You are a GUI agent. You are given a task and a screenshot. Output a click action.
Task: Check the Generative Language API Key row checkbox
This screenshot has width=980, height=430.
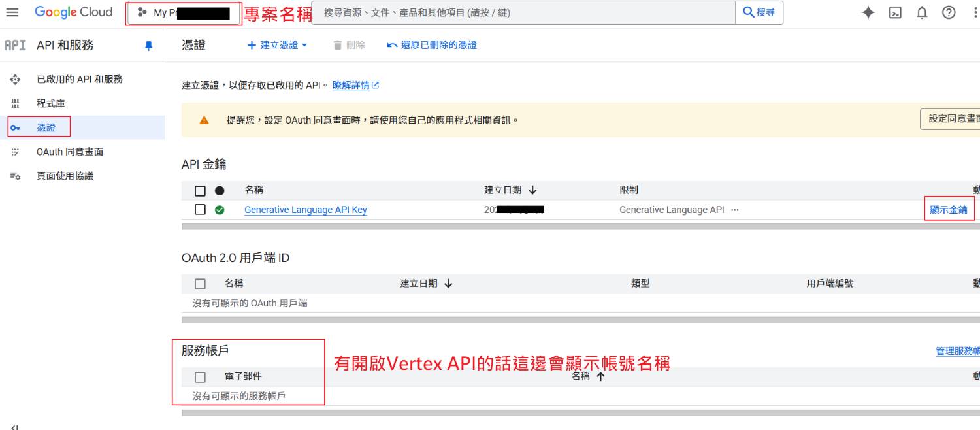(x=201, y=210)
